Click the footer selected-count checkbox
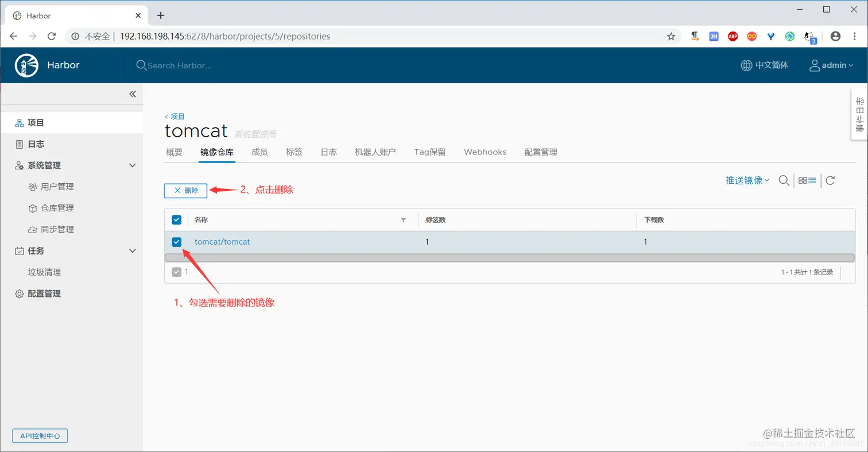This screenshot has width=868, height=452. (x=177, y=272)
